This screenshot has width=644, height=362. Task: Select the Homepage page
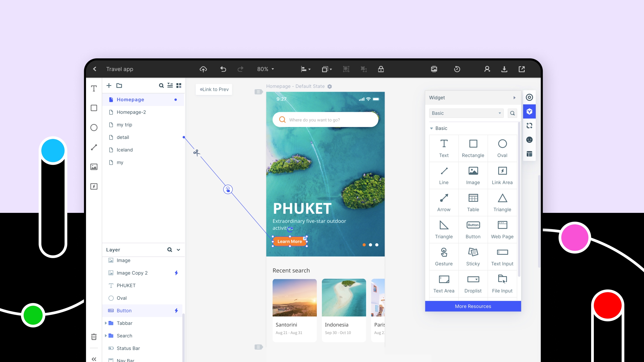(143, 99)
